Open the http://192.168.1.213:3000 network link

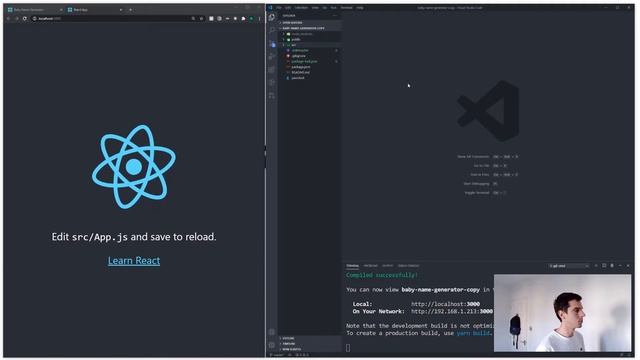452,311
